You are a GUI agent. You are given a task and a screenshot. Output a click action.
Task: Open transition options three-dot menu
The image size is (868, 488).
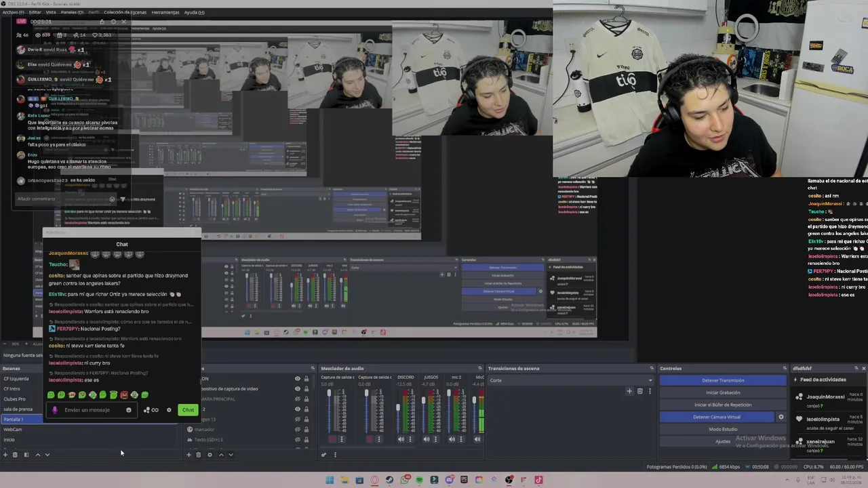(650, 391)
